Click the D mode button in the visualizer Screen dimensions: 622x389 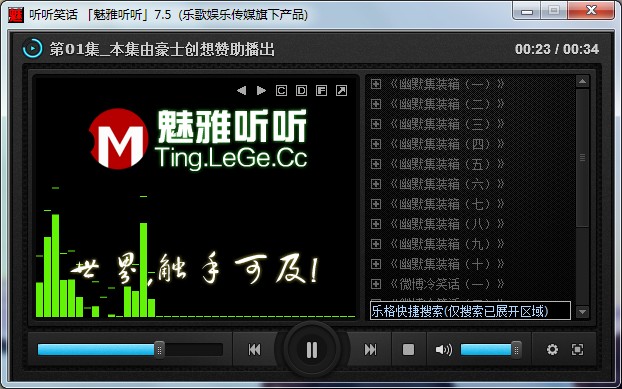[301, 91]
